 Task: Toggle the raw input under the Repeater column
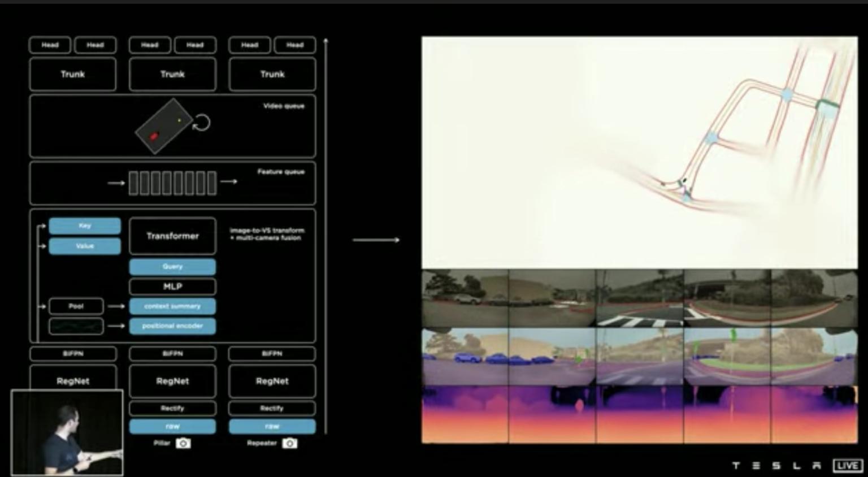coord(272,426)
